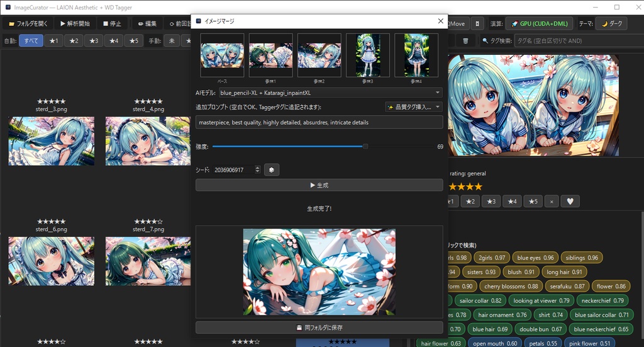The image size is (644, 347).
Task: Select sterd__6.png thumbnail in grid
Action: point(52,261)
